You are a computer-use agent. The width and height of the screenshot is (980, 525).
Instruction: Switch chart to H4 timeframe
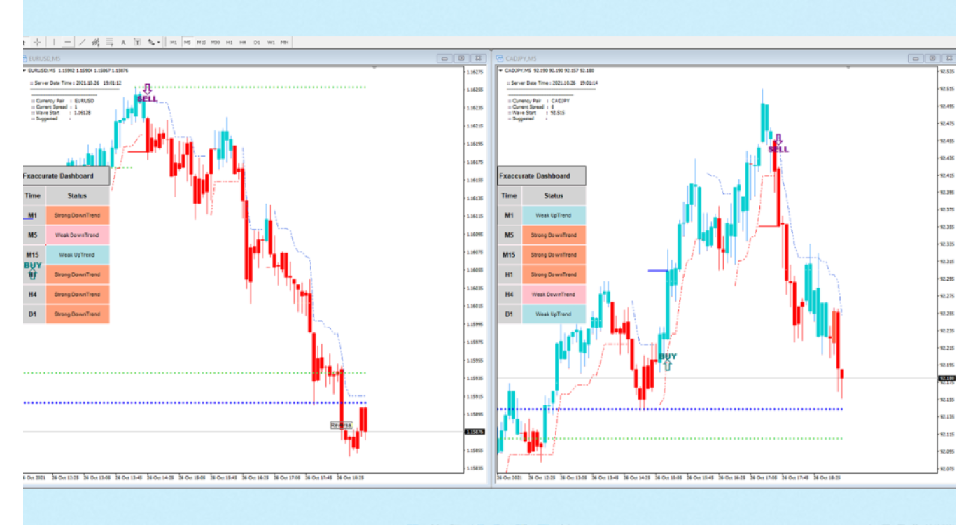pyautogui.click(x=243, y=42)
